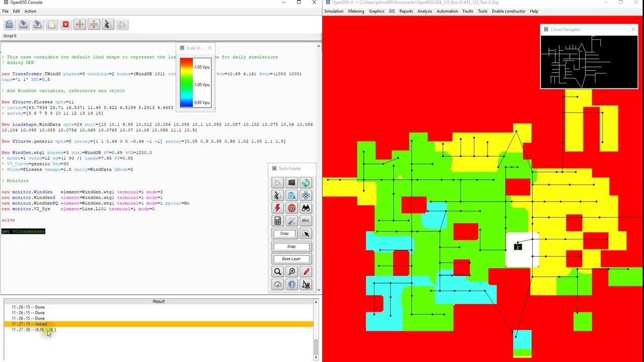Close the Scale Vi... legend window
The width and height of the screenshot is (644, 362).
click(210, 48)
